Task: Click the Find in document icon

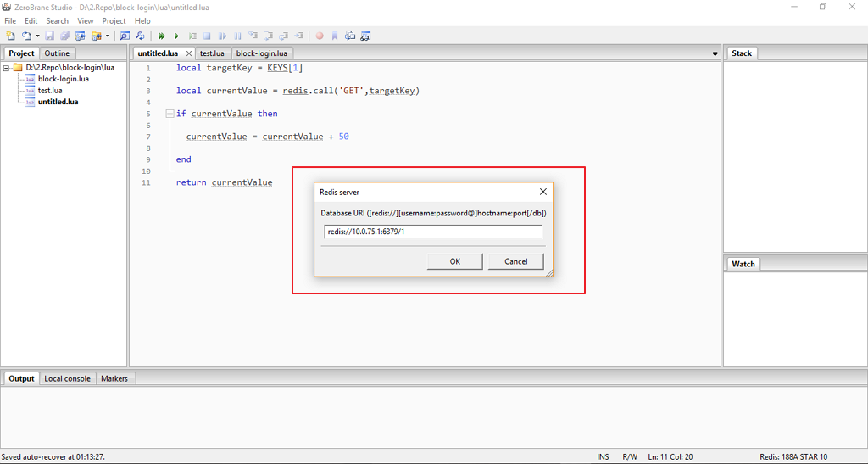Action: (x=125, y=36)
